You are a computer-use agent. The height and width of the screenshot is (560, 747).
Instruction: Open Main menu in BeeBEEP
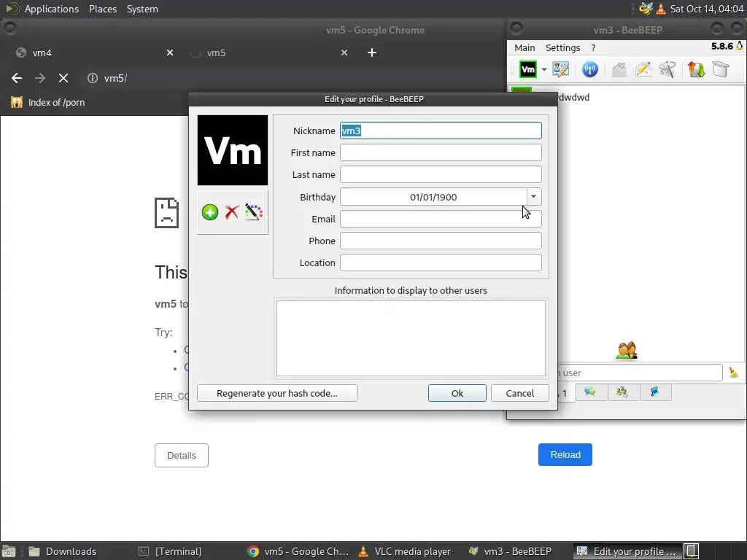pos(525,47)
